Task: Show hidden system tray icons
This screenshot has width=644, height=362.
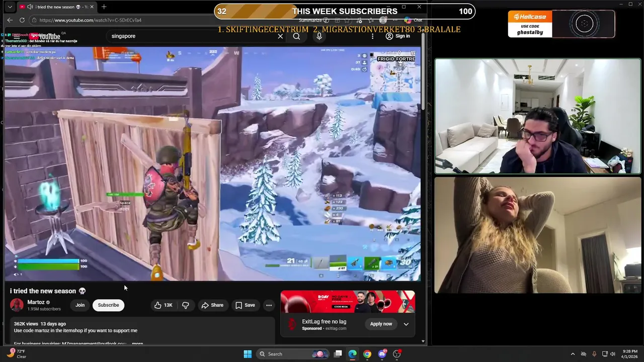Action: coord(573,354)
